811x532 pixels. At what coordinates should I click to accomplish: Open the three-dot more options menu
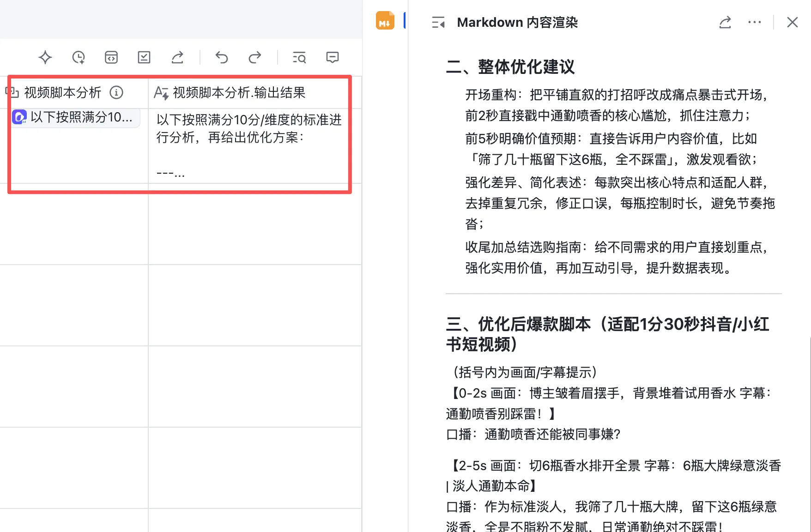754,22
